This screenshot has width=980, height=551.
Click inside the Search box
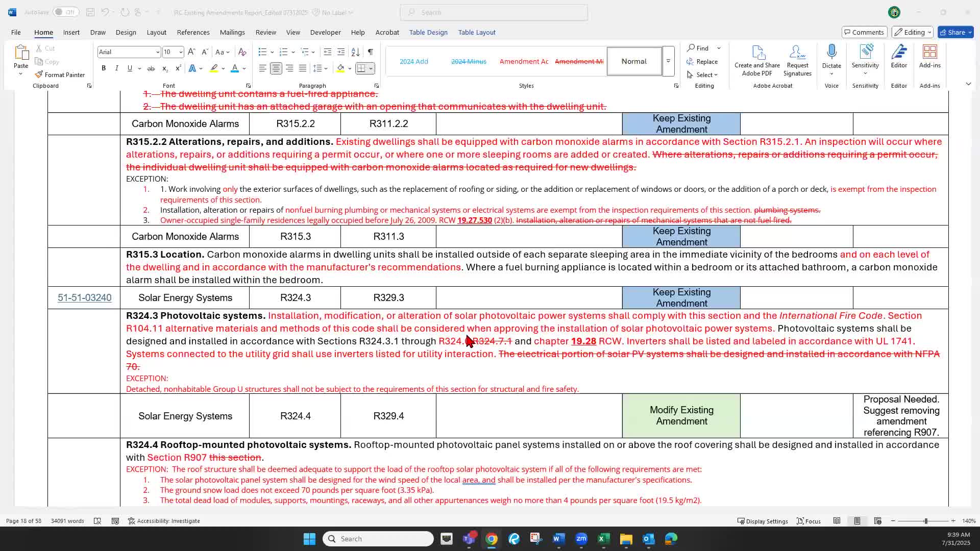point(493,12)
